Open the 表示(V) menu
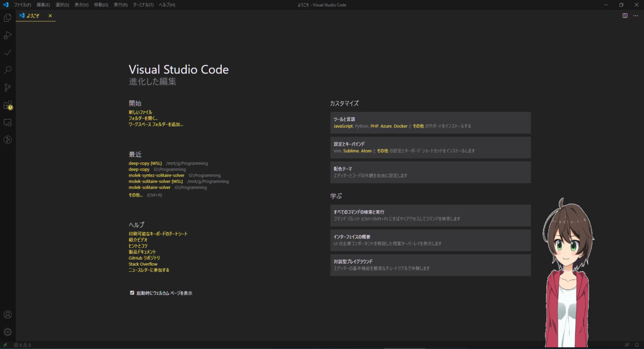Image resolution: width=644 pixels, height=349 pixels. (x=82, y=5)
